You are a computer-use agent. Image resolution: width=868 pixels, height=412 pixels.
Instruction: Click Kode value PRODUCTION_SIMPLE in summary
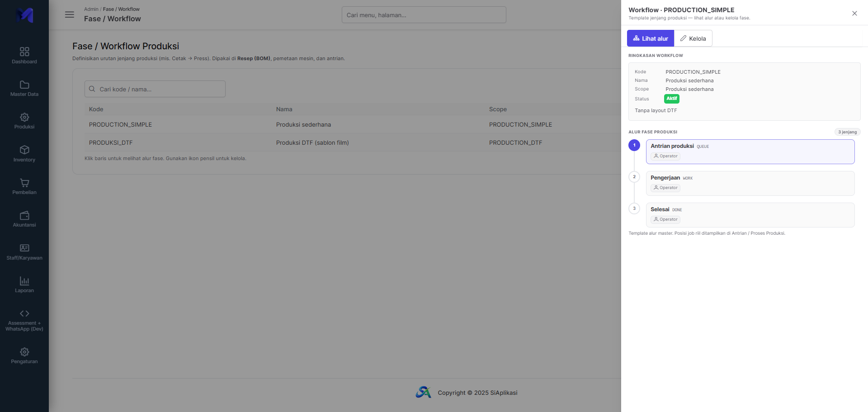point(693,72)
